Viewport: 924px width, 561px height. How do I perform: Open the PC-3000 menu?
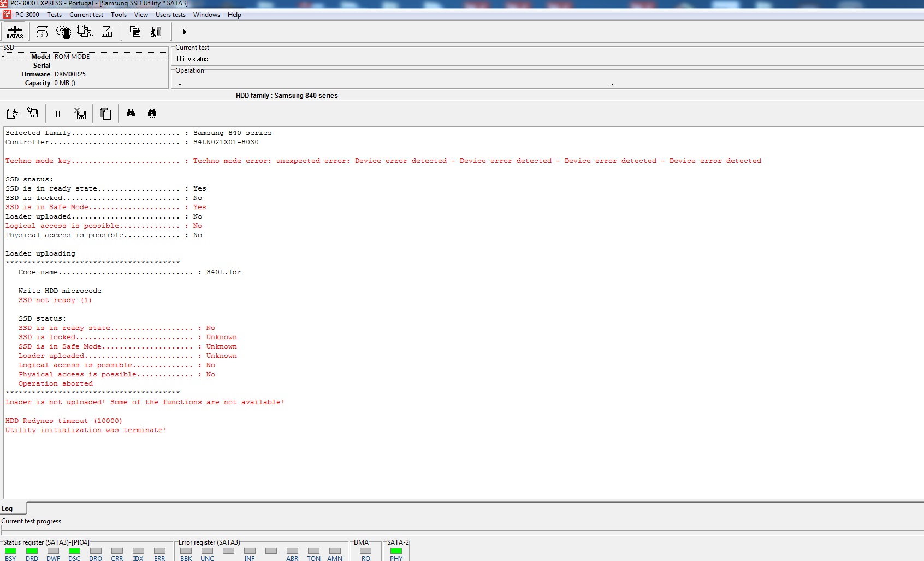coord(27,15)
